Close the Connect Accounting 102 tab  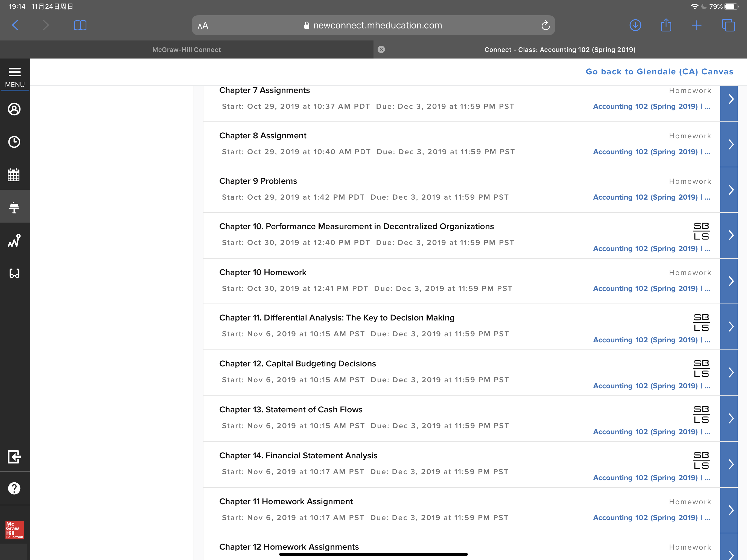pos(381,49)
